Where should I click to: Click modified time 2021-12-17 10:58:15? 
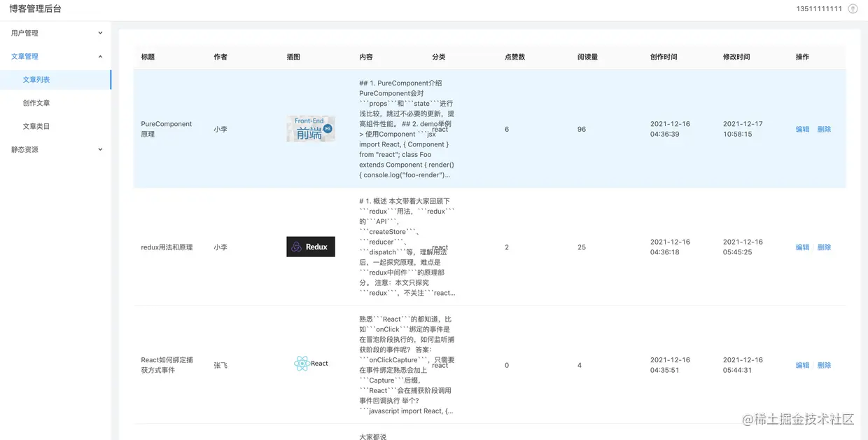743,129
